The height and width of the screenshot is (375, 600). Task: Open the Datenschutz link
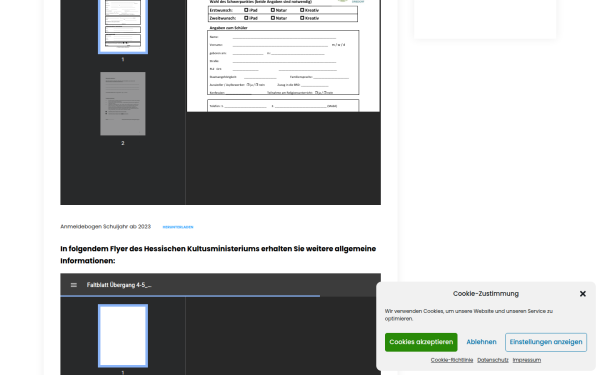[x=492, y=360]
